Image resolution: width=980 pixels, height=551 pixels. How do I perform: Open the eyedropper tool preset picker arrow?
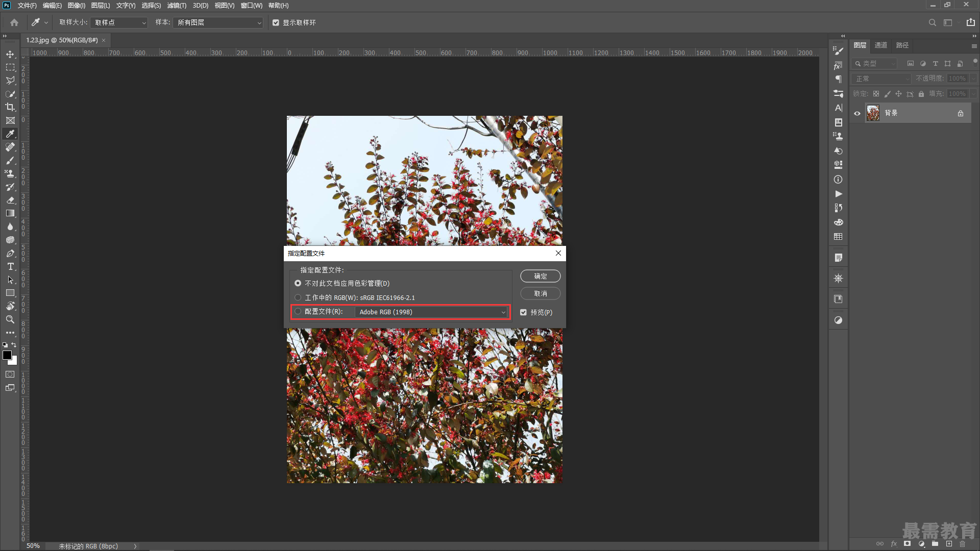click(46, 22)
